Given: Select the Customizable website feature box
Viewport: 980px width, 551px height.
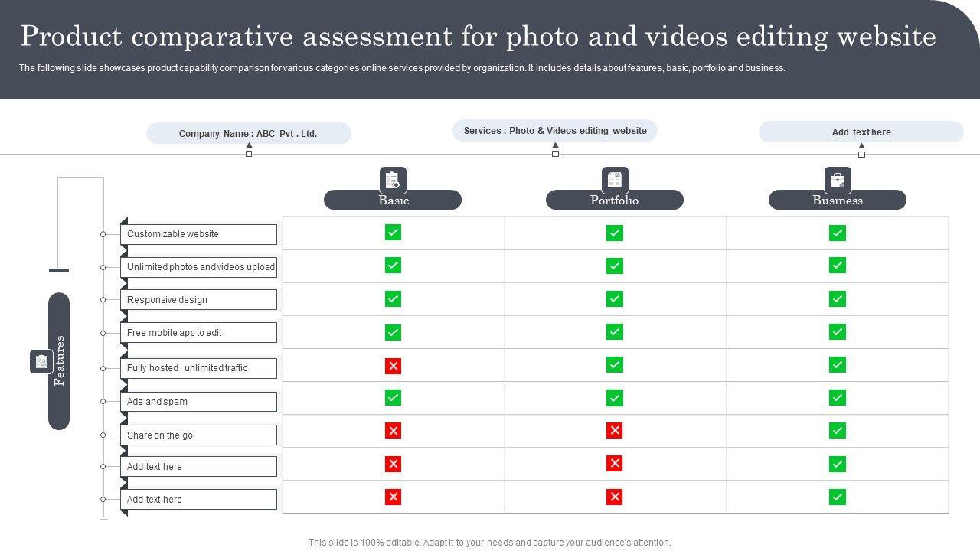Looking at the screenshot, I should coord(199,234).
